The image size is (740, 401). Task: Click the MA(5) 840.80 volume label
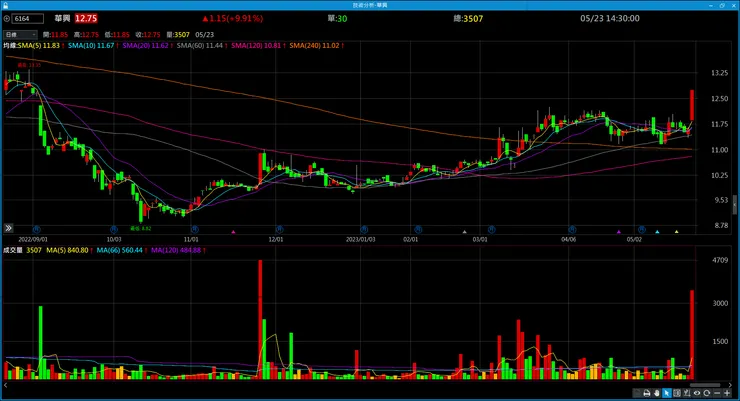67,250
